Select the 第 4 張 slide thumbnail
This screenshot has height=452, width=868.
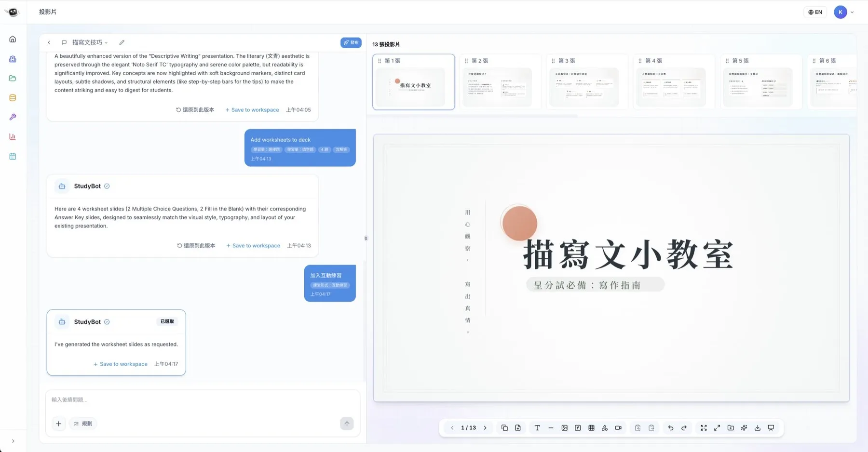pyautogui.click(x=674, y=82)
